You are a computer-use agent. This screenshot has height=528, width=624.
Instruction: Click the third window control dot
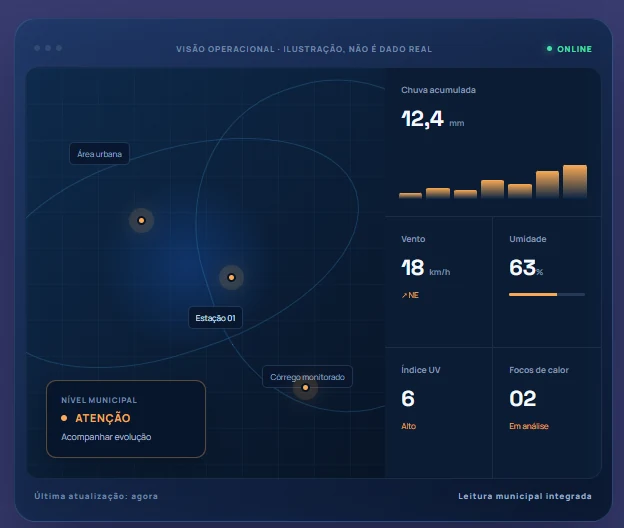click(59, 48)
